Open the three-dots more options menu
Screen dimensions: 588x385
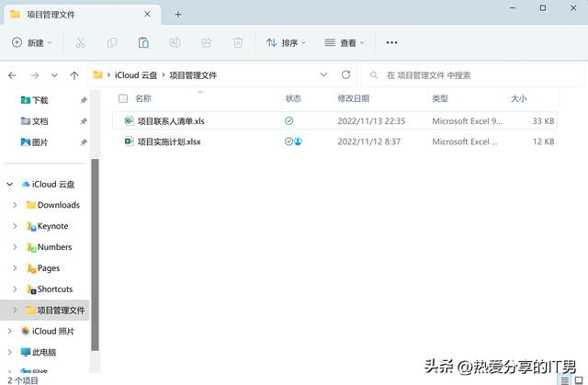391,43
